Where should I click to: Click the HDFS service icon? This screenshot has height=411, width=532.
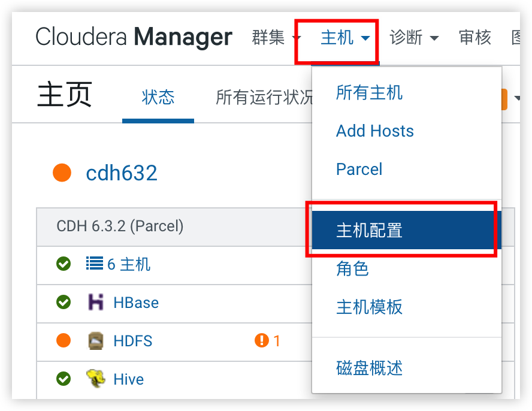(x=96, y=341)
